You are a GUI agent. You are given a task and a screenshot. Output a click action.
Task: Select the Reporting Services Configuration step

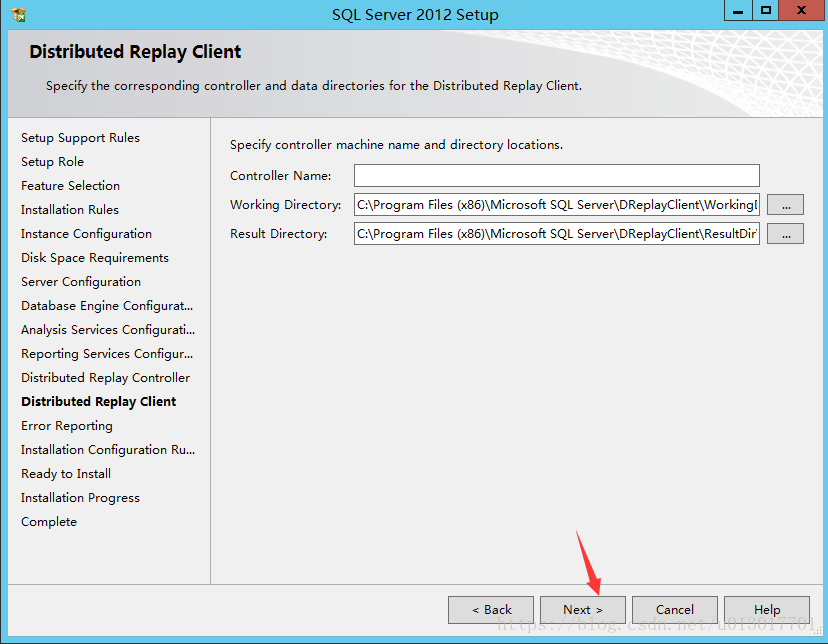coord(107,354)
